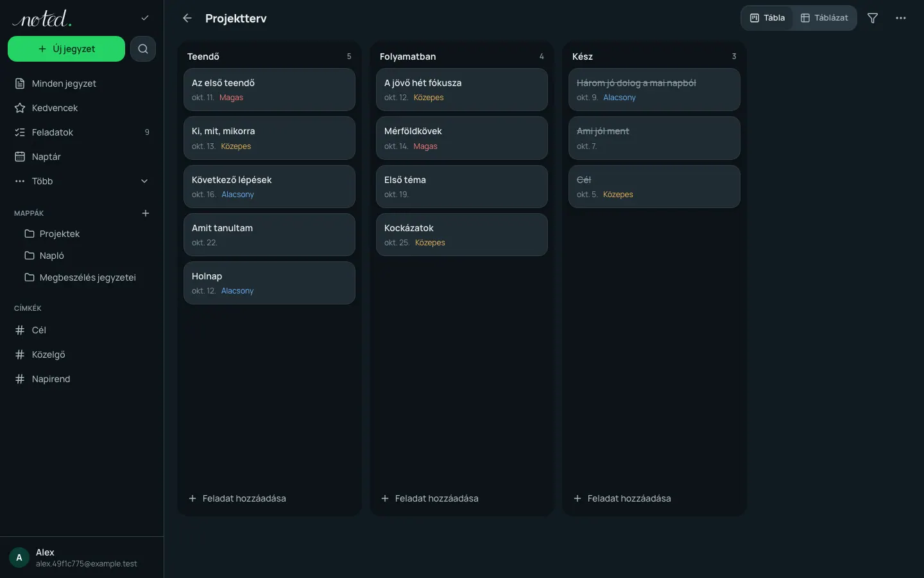Open workspace dropdown next to noted logo

click(145, 18)
